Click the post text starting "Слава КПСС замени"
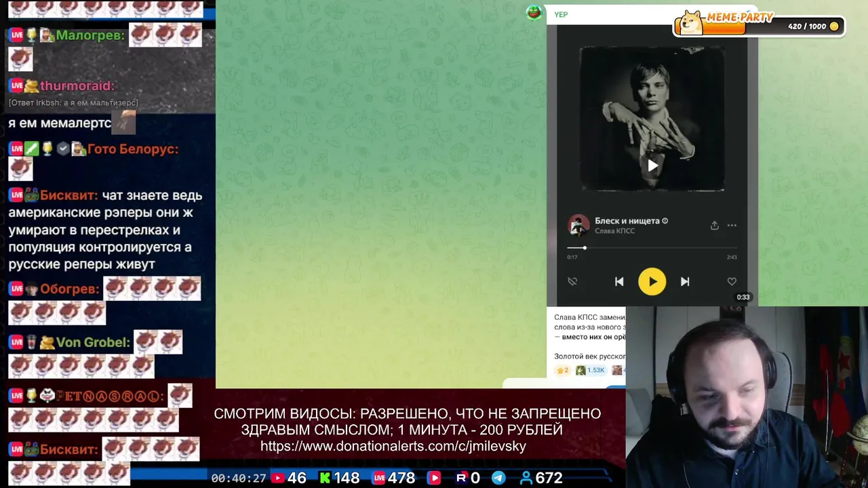Viewport: 868px width, 488px height. point(589,327)
